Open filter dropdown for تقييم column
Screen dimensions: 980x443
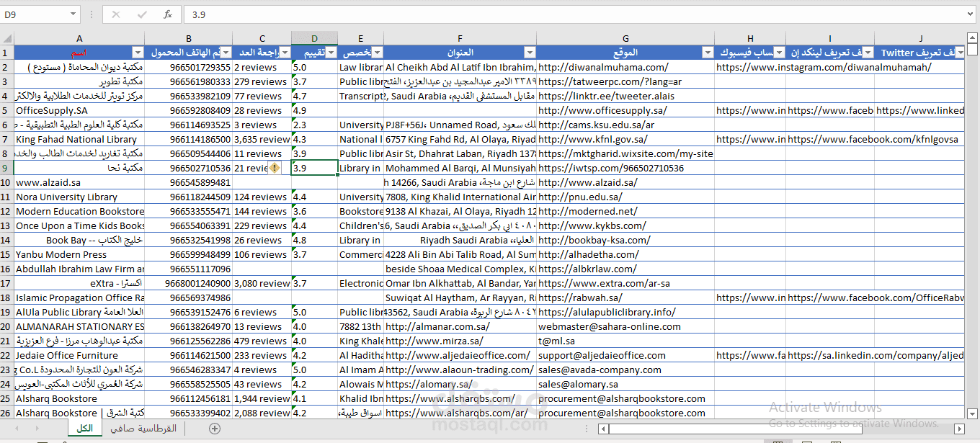[331, 53]
